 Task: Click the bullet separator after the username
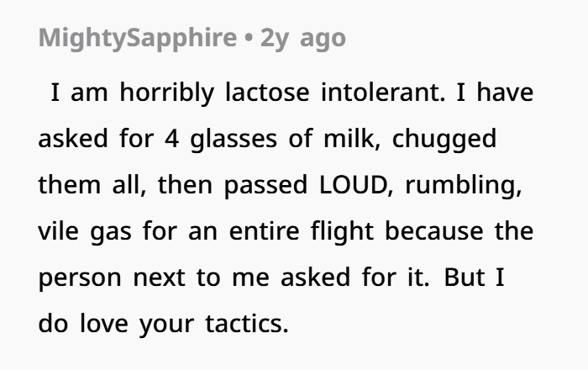[249, 39]
